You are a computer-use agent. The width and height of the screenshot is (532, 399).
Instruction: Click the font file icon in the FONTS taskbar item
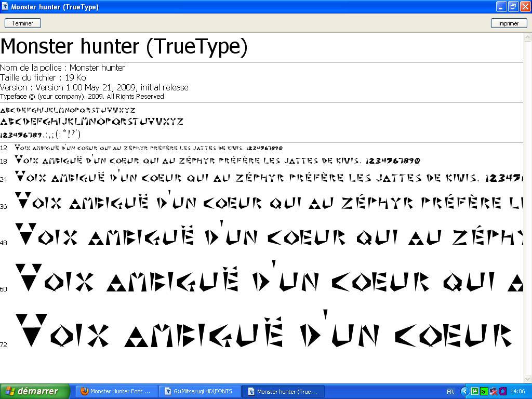pos(169,392)
